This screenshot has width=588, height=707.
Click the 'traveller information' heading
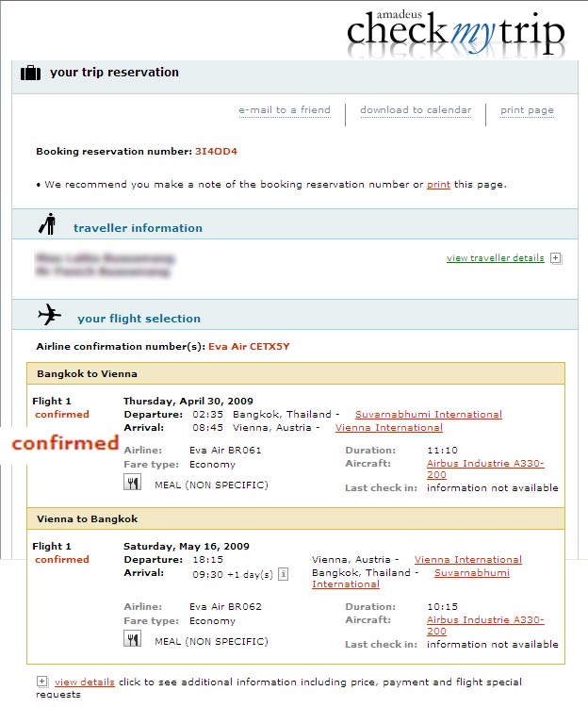click(138, 228)
